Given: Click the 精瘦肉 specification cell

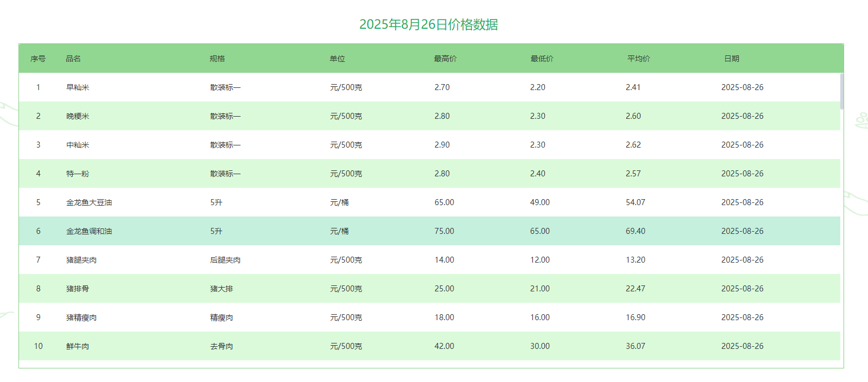Looking at the screenshot, I should 222,317.
